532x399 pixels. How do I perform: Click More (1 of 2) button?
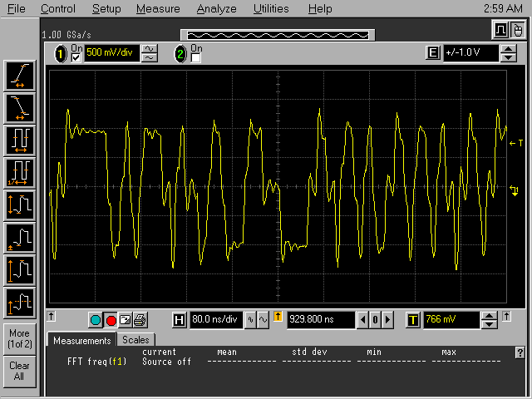(x=19, y=339)
